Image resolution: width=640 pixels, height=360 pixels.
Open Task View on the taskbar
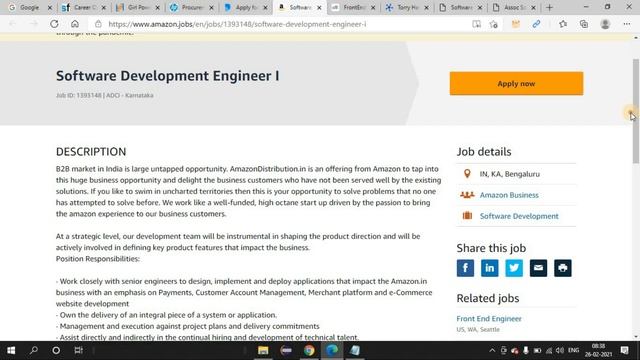click(78, 350)
